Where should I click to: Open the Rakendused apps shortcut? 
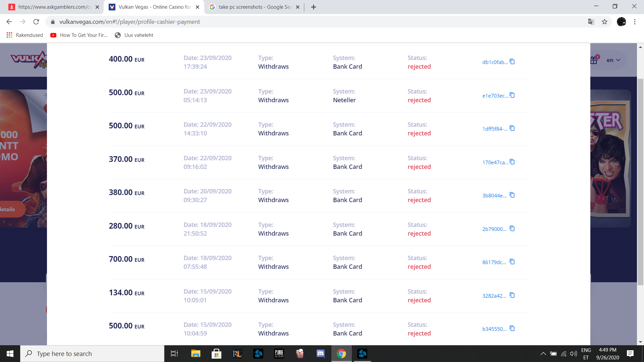(25, 35)
